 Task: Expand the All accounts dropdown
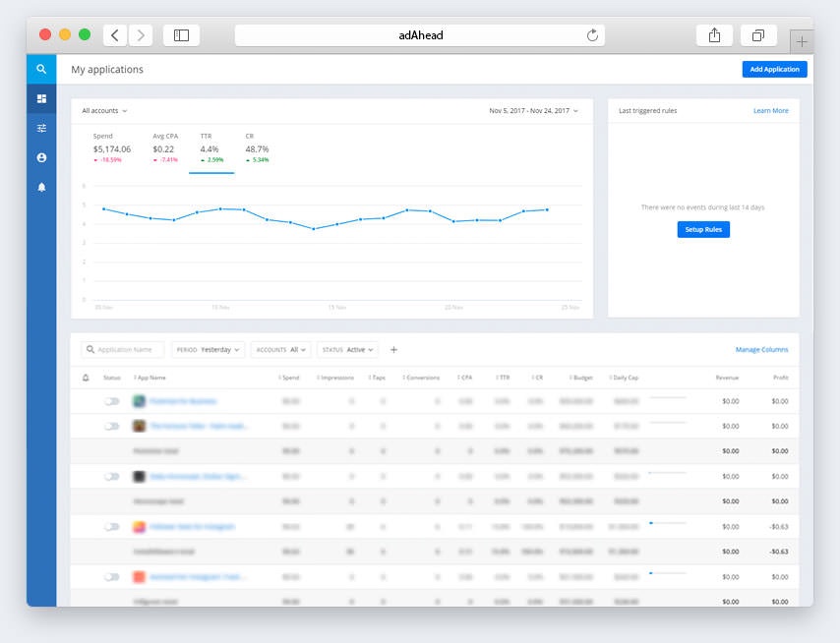coord(104,111)
